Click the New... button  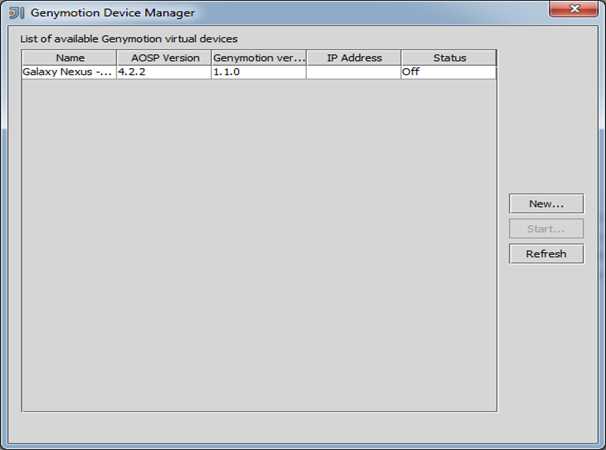click(x=546, y=204)
